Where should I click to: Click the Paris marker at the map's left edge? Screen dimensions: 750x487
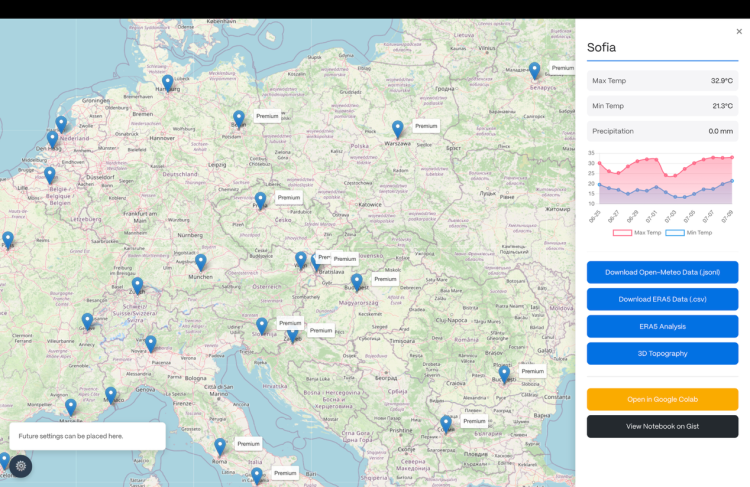[8, 240]
